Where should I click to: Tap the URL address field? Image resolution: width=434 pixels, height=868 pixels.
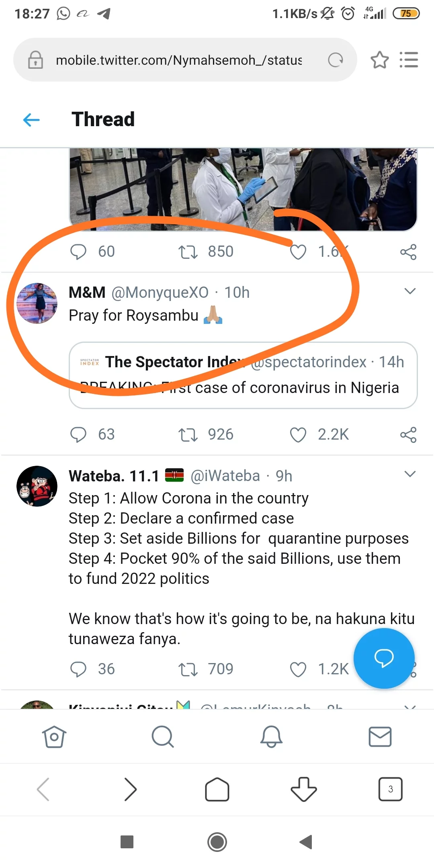pyautogui.click(x=179, y=60)
